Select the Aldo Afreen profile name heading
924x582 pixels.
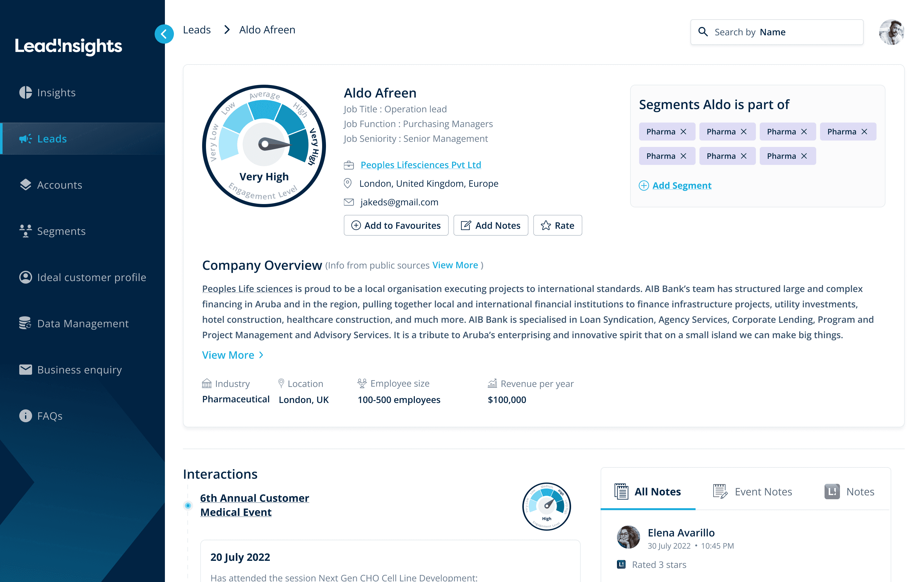(x=380, y=93)
